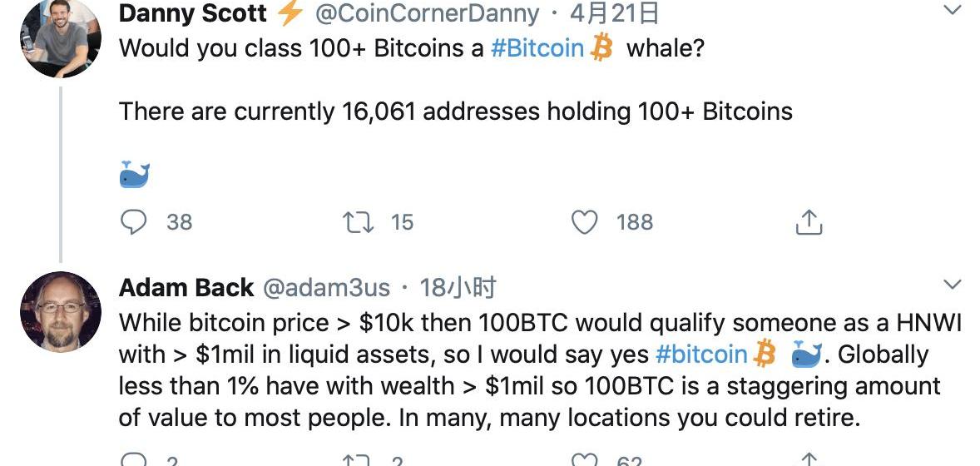Open reply via 18小时 timestamp
Image resolution: width=980 pixels, height=466 pixels.
coord(458,288)
